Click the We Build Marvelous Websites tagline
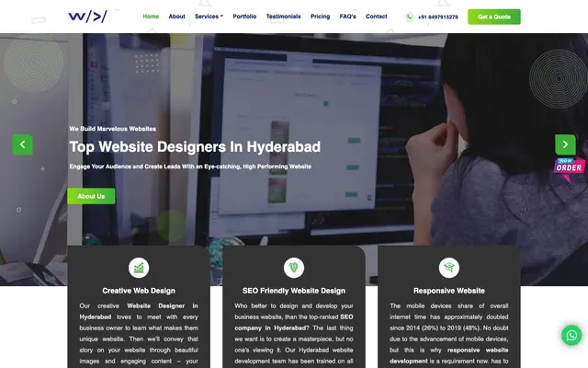 click(x=112, y=129)
